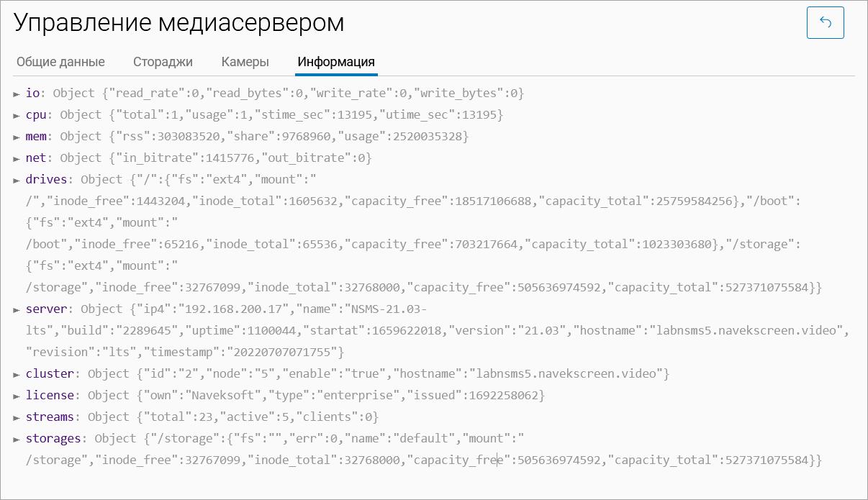The height and width of the screenshot is (500, 868).
Task: Click the drives key label
Action: click(x=45, y=180)
